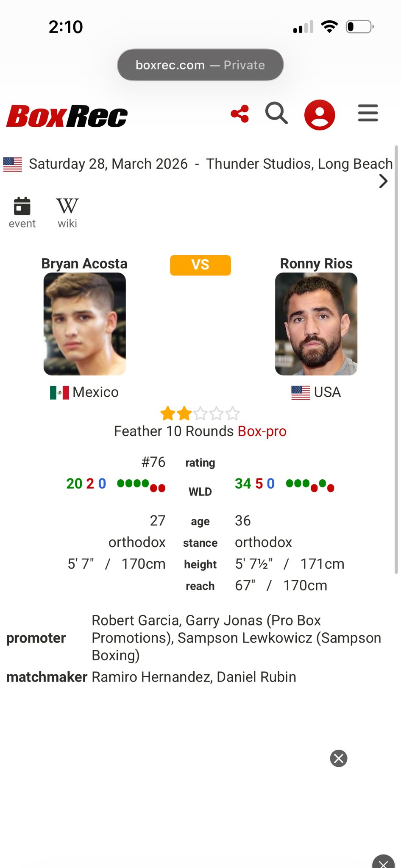The height and width of the screenshot is (868, 401).
Task: Tap Bryan Acosta's 20 2 0 record
Action: pyautogui.click(x=86, y=484)
